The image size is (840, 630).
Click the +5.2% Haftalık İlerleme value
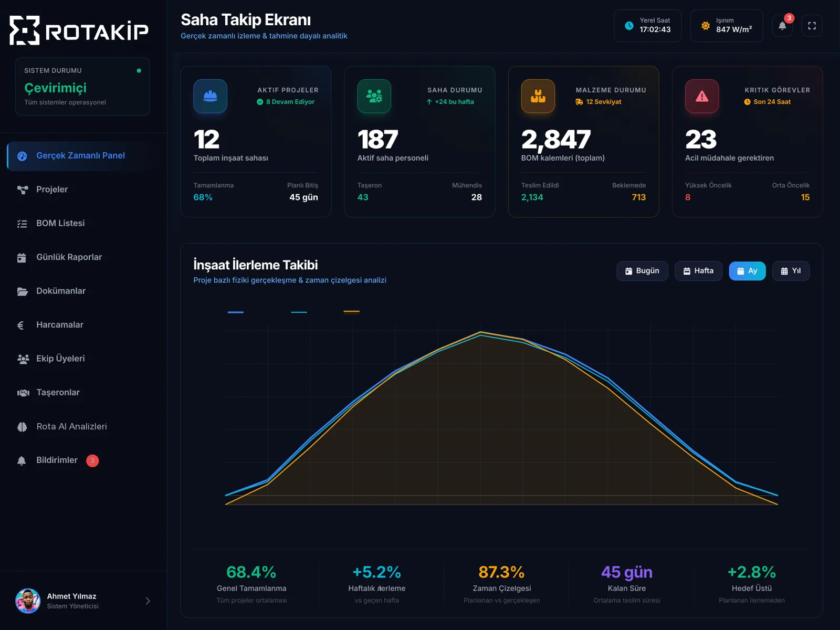coord(377,572)
